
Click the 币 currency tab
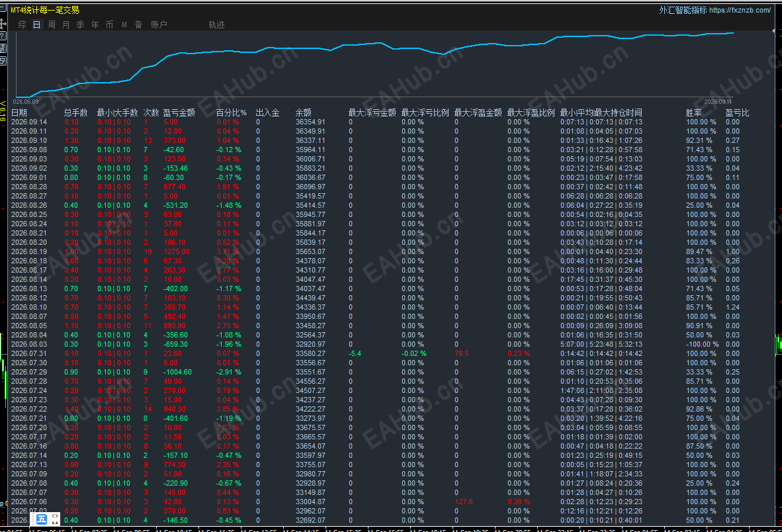tap(109, 24)
